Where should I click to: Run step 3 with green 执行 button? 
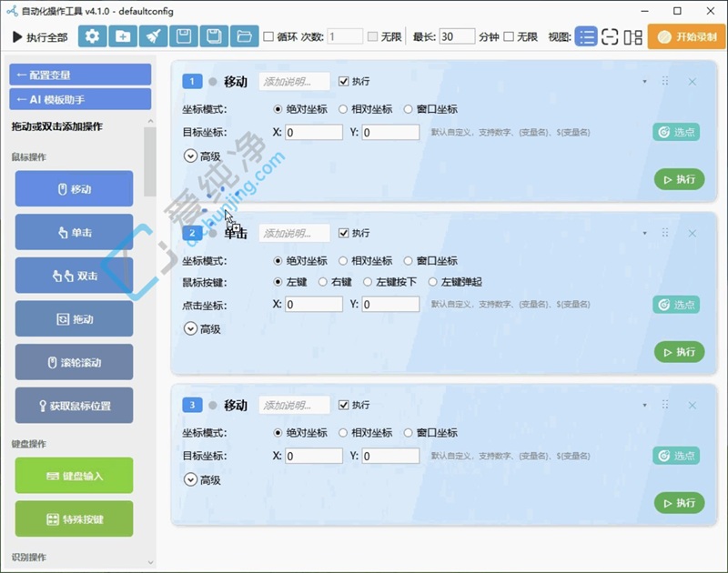tap(679, 503)
